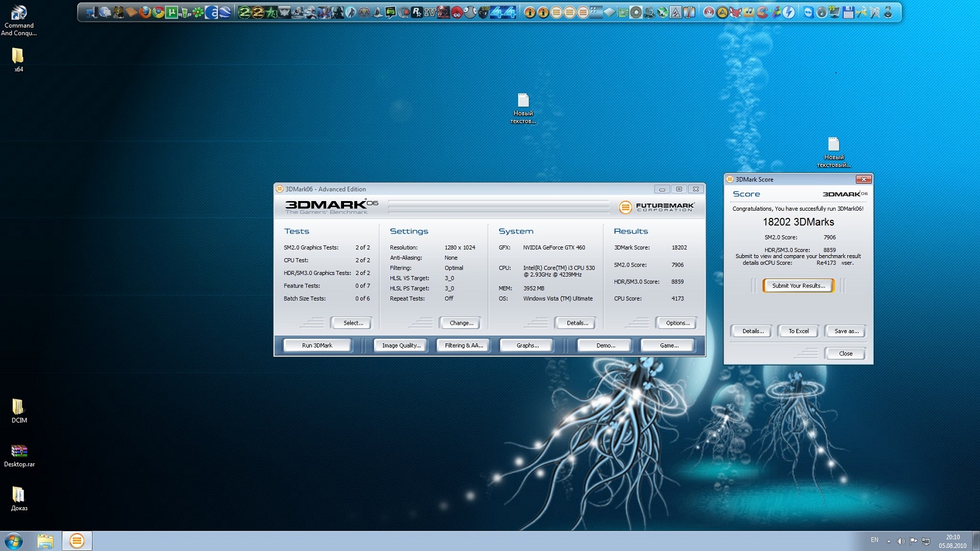Open Filtering & AA... settings
The width and height of the screenshot is (980, 551).
[464, 345]
